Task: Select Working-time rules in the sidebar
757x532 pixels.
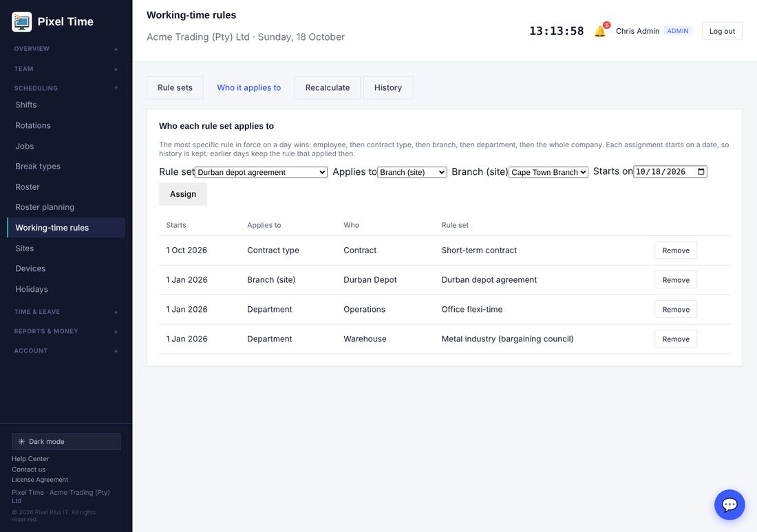Action: pyautogui.click(x=66, y=228)
